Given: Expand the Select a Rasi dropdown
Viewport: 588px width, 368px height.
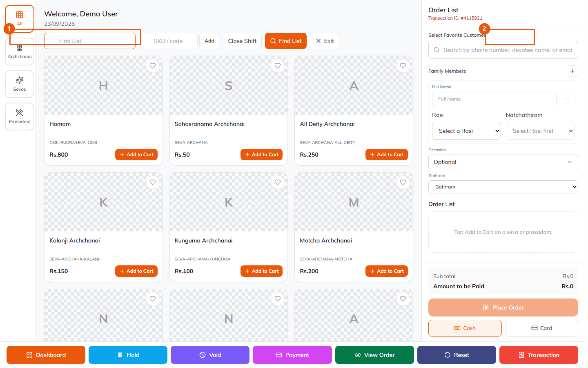Looking at the screenshot, I should click(466, 131).
